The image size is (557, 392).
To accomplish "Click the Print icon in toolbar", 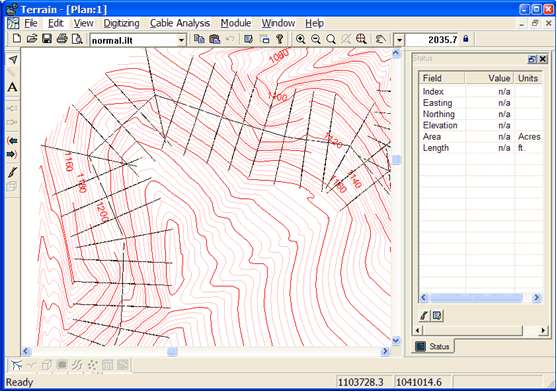I will point(62,39).
